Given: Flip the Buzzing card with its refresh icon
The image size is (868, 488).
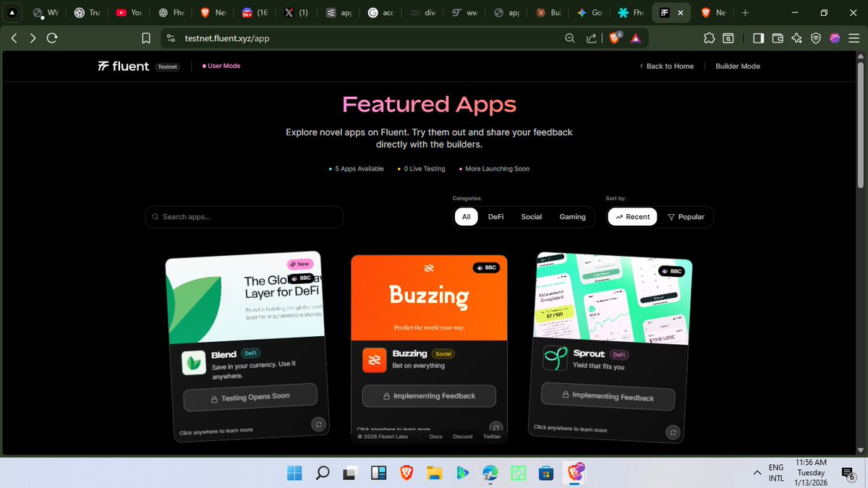Looking at the screenshot, I should pyautogui.click(x=495, y=427).
